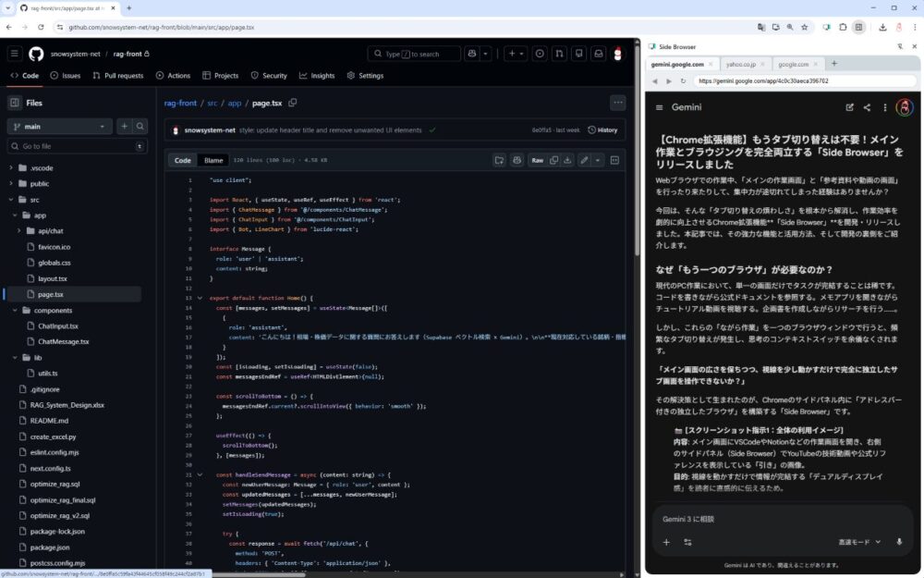Switch to the yahoo.co.jp tab

click(x=741, y=64)
